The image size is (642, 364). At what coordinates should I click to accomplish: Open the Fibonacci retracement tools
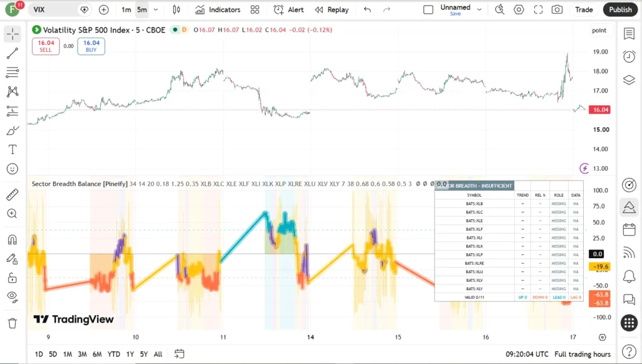[13, 73]
